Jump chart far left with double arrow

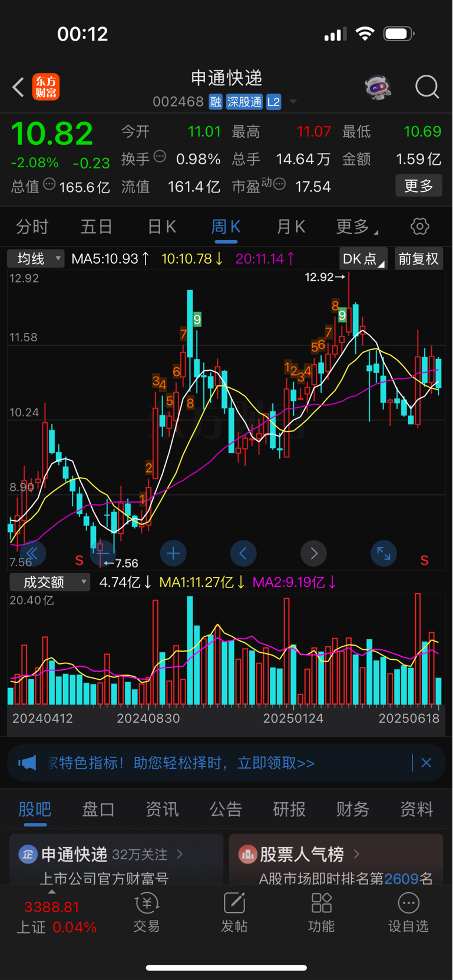[x=32, y=553]
